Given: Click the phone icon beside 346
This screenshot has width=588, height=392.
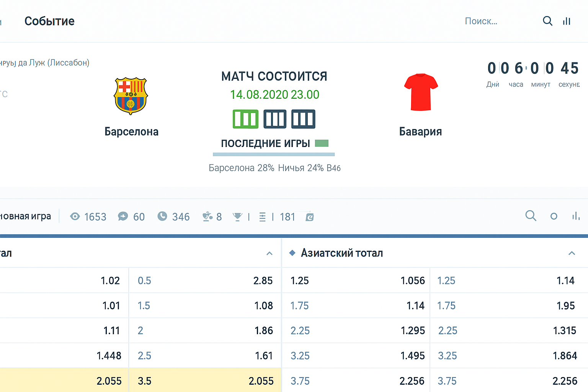Looking at the screenshot, I should (x=162, y=217).
